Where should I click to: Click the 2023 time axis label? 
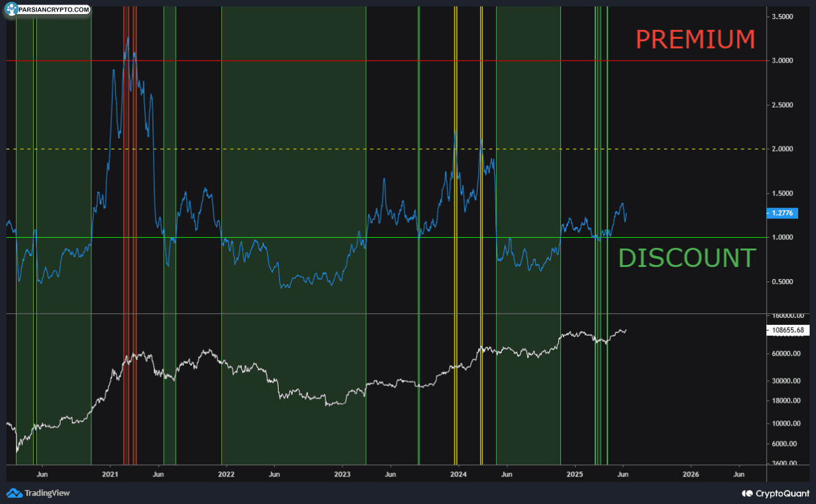[342, 474]
